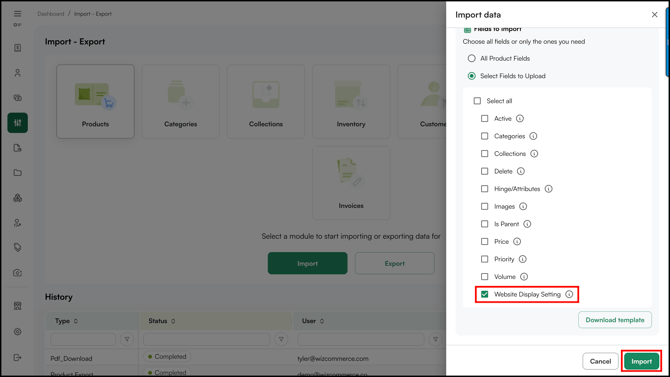Enable the Active field checkbox

(485, 118)
